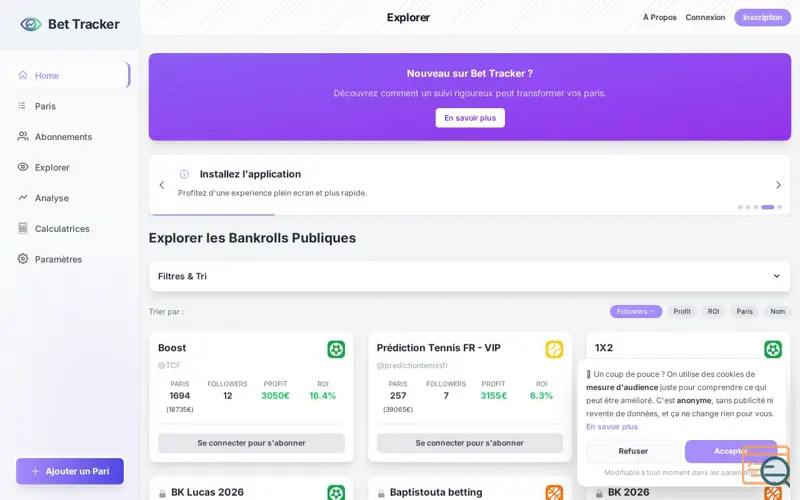Click the Paris list icon in sidebar
Screen dimensions: 800x500
coord(22,106)
